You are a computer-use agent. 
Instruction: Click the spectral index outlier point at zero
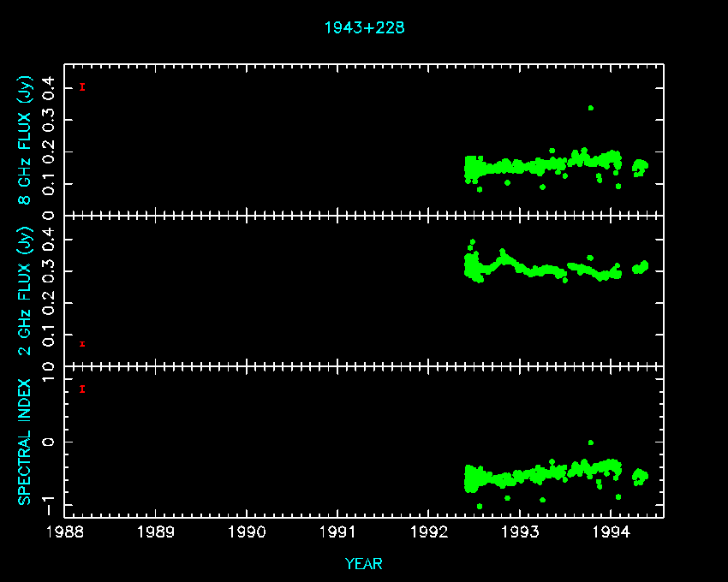(591, 442)
